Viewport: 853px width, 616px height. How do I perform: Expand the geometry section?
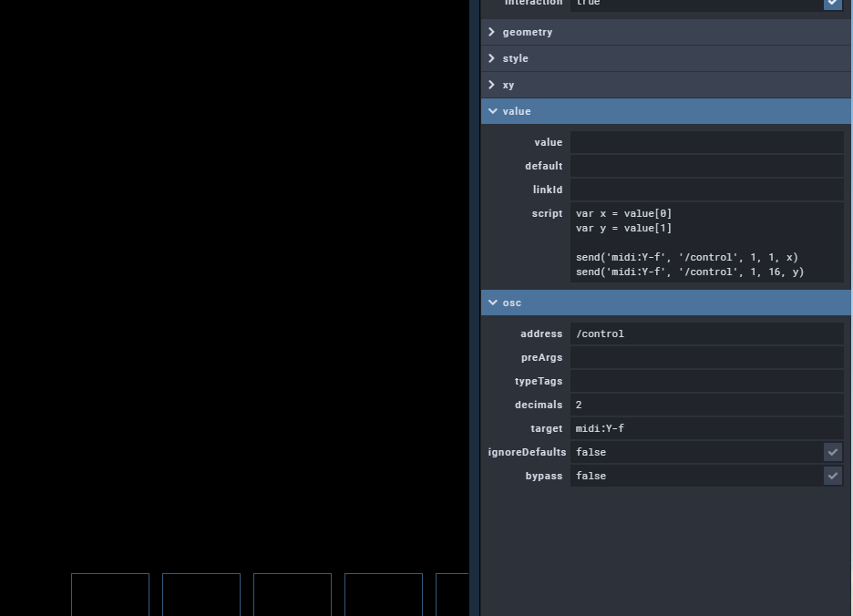tap(666, 32)
